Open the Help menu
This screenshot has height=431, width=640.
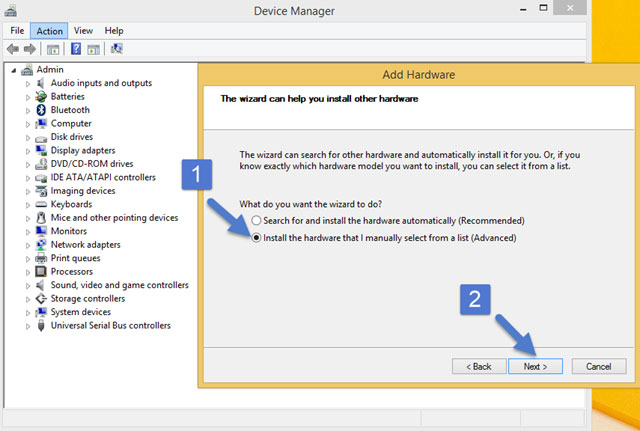[114, 31]
